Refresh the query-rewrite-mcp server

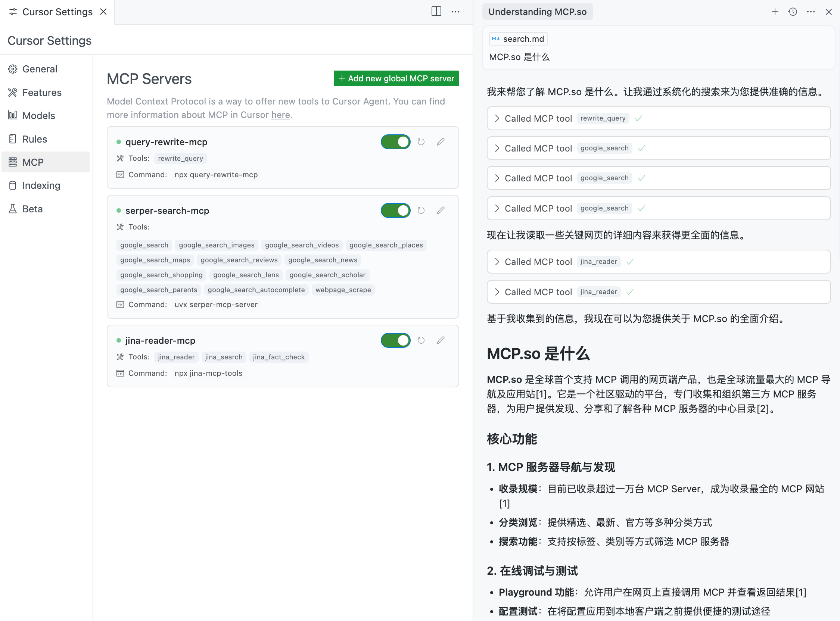tap(421, 142)
